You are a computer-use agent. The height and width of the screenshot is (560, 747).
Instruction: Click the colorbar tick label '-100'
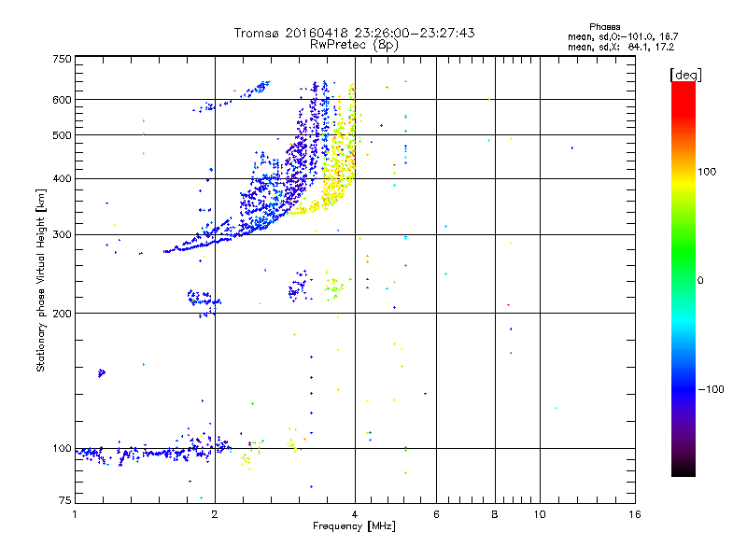pyautogui.click(x=711, y=389)
